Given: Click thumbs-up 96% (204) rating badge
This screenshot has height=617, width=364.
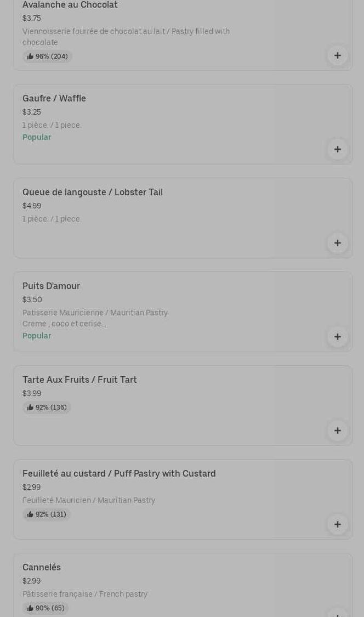Looking at the screenshot, I should click(x=47, y=56).
